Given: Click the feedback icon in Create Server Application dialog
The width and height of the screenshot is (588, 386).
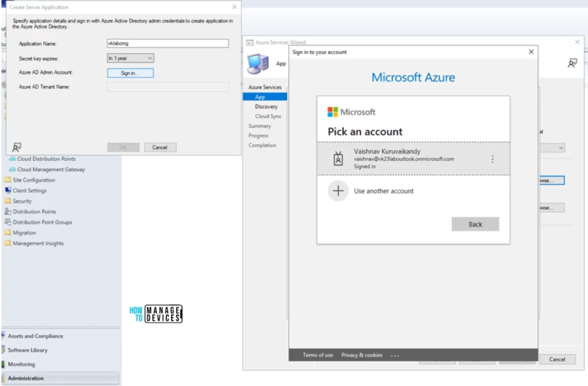Looking at the screenshot, I should (x=17, y=146).
